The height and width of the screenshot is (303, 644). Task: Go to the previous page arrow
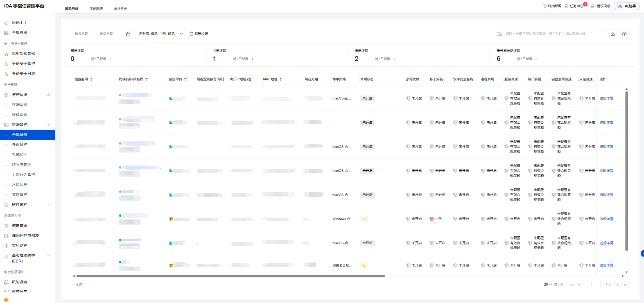tap(579, 285)
